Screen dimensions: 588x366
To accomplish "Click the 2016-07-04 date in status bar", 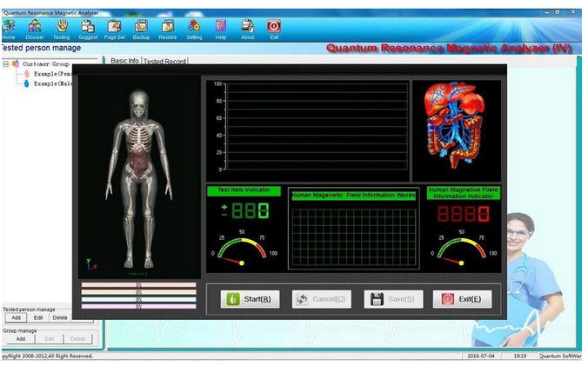I will pos(481,356).
